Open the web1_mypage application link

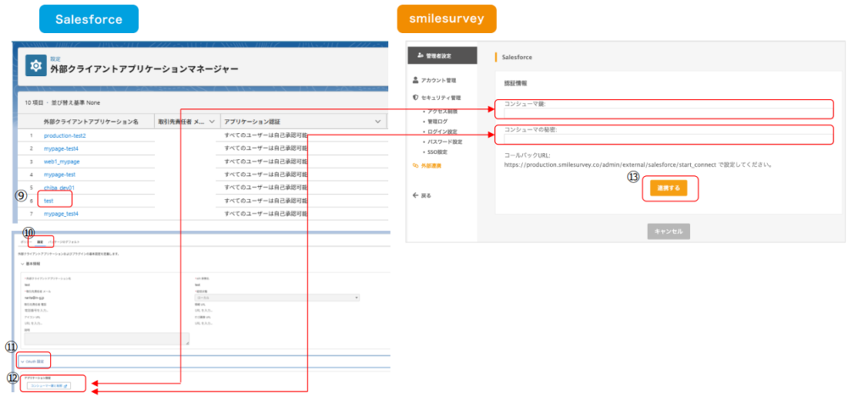point(61,162)
